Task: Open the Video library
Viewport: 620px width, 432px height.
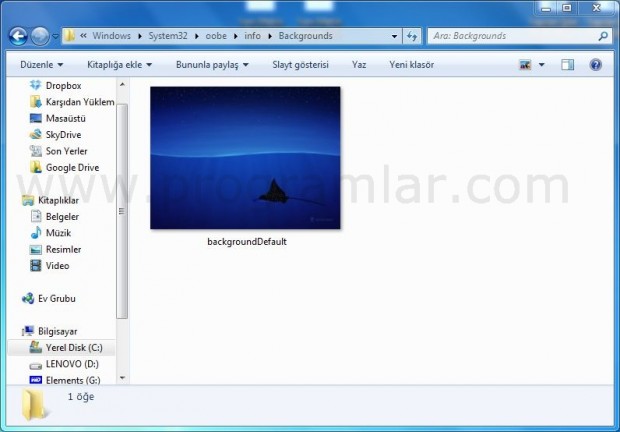Action: [x=49, y=266]
